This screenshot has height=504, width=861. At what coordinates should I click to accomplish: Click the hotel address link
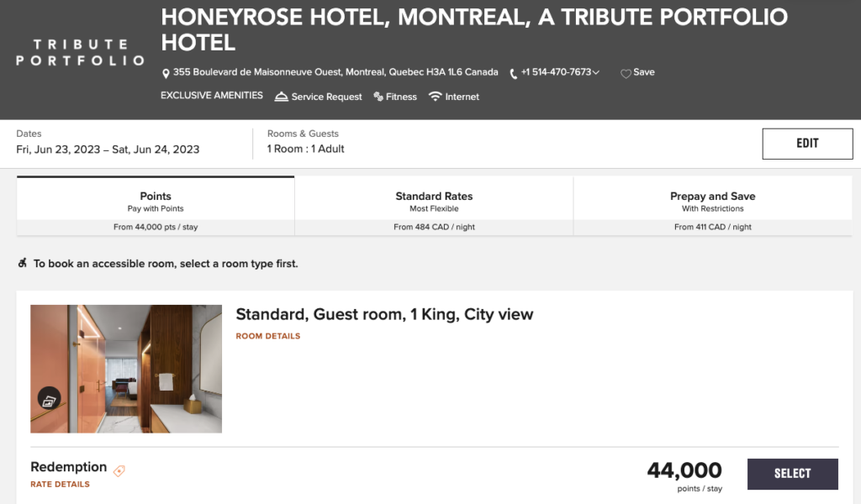point(335,72)
